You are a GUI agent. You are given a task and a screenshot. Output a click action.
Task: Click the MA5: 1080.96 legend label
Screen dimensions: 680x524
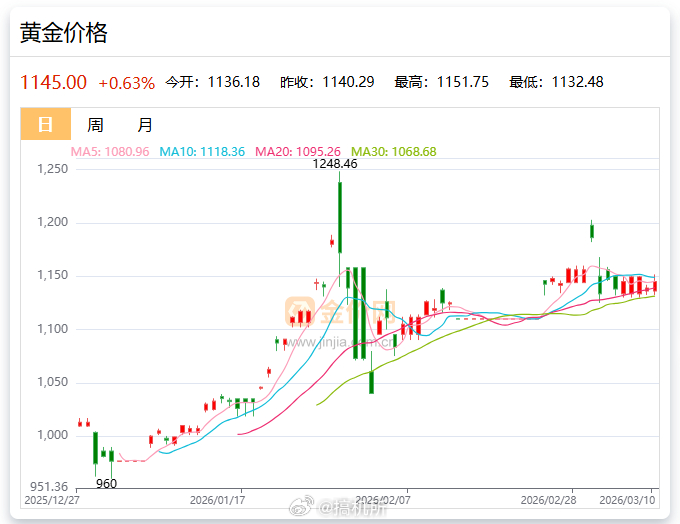point(110,152)
